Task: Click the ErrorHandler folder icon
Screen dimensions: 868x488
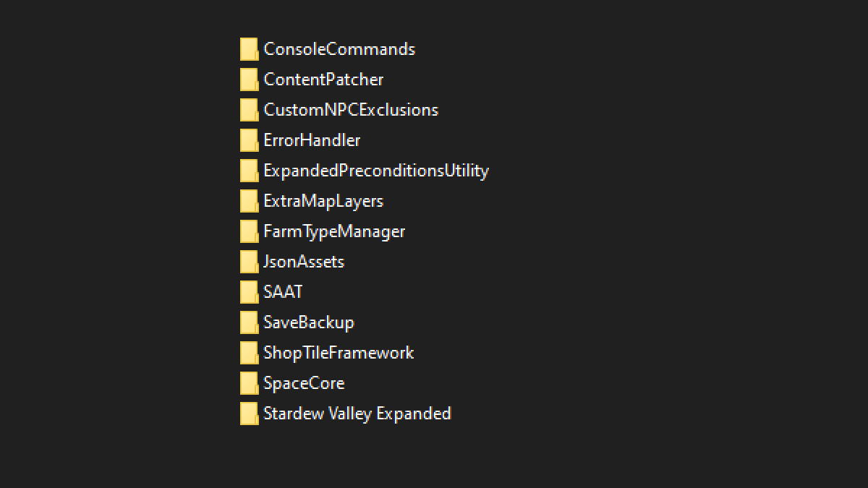Action: click(x=249, y=140)
